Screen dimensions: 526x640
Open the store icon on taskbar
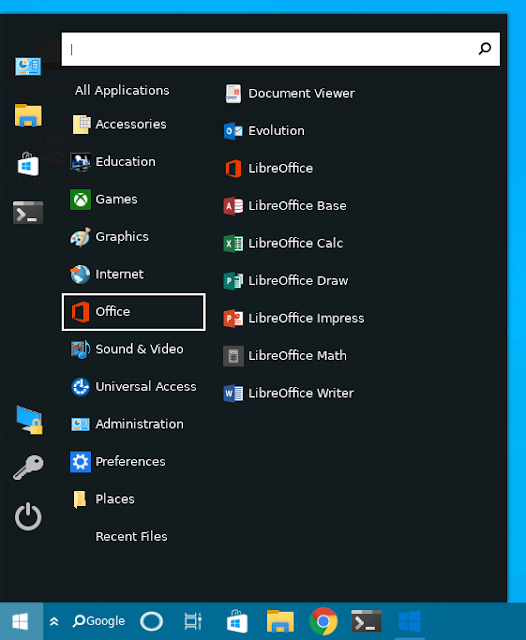[x=237, y=621]
